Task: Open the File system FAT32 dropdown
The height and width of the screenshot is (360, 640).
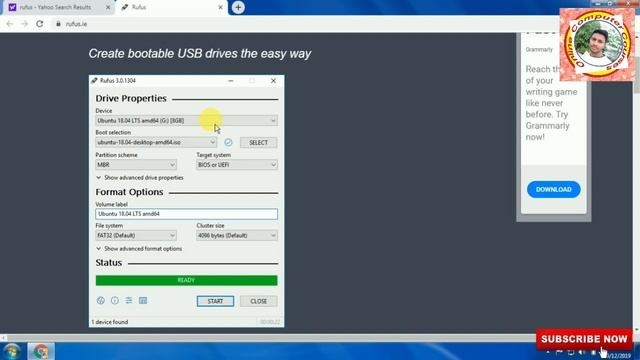Action: coord(136,236)
